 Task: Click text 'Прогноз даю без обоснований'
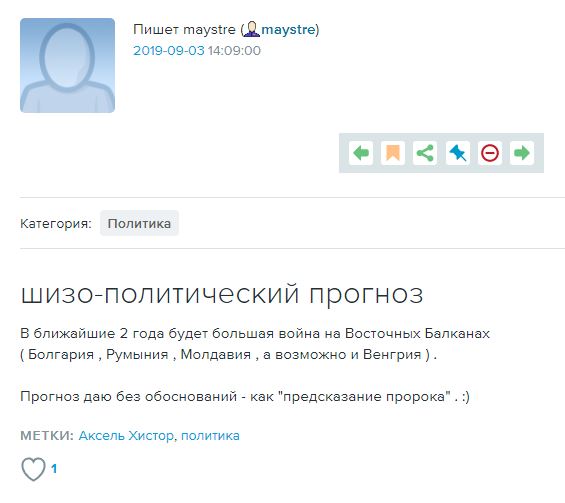point(129,397)
